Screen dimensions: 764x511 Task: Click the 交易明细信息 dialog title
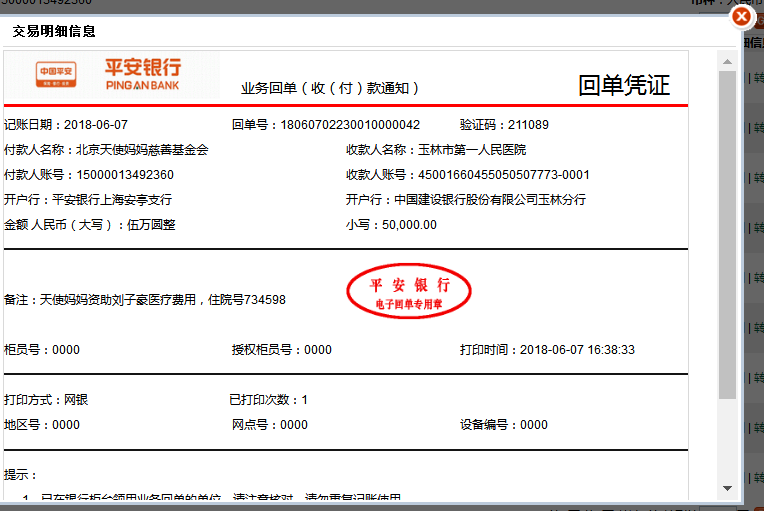[x=54, y=32]
